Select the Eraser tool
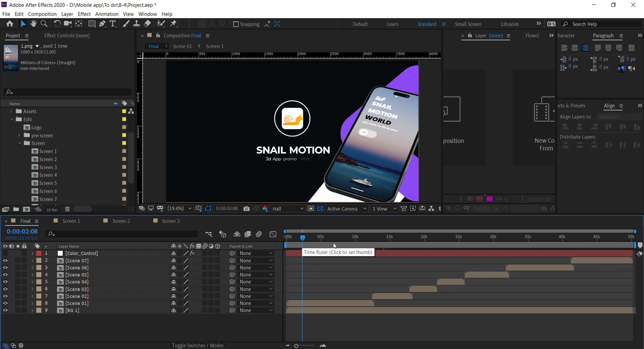Screen dimensions: 644x349 (x=147, y=24)
